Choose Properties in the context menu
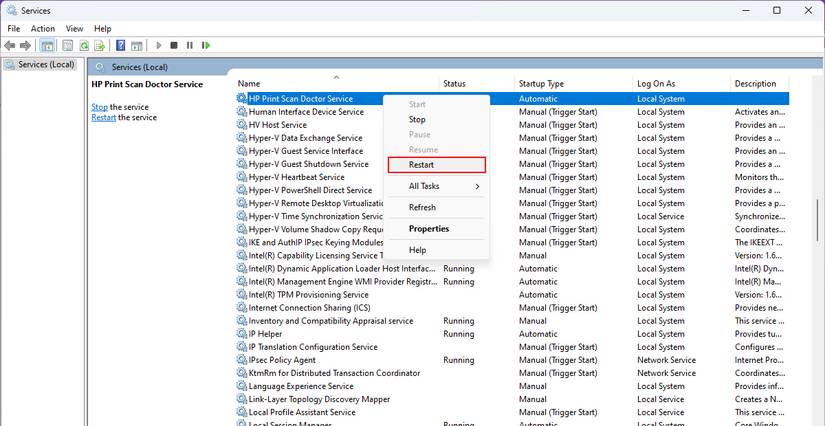Viewport: 825px width, 426px height. pyautogui.click(x=436, y=229)
